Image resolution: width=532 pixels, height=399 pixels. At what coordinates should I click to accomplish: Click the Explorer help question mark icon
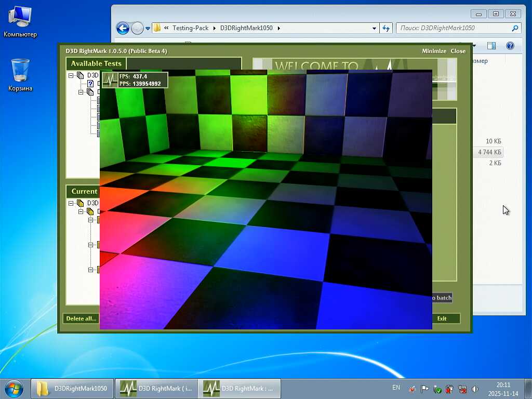pyautogui.click(x=510, y=46)
